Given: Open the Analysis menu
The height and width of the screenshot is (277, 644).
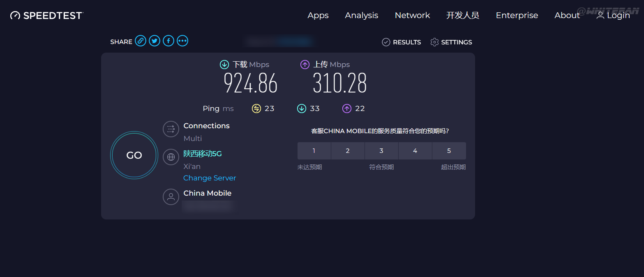Looking at the screenshot, I should pyautogui.click(x=362, y=16).
